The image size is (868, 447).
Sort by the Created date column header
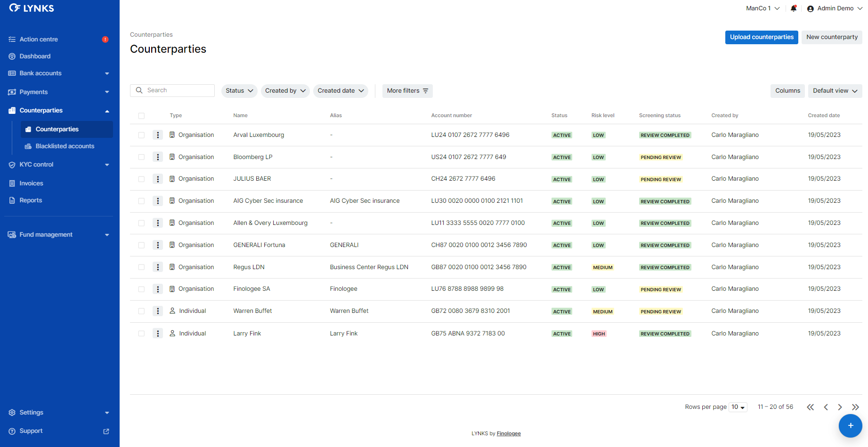(824, 116)
